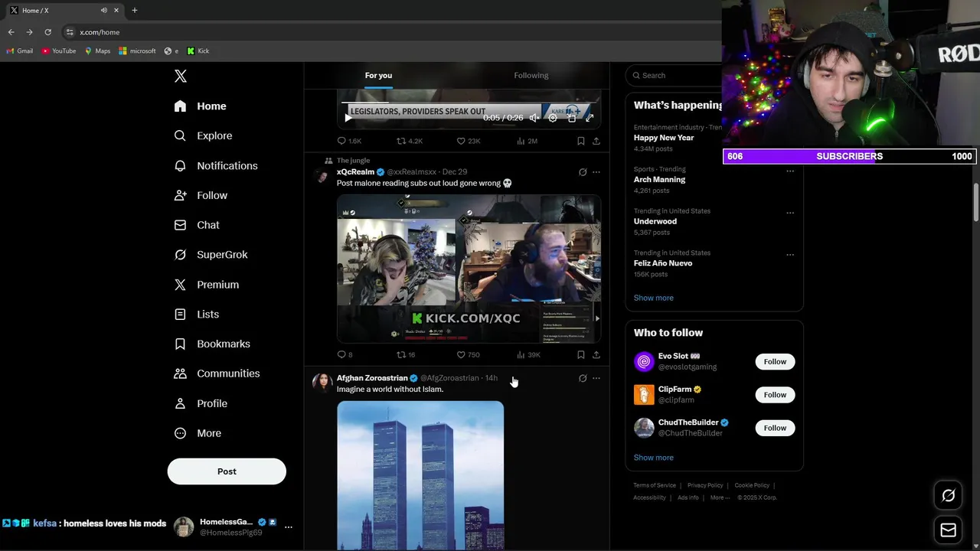Open video settings gear icon

553,118
